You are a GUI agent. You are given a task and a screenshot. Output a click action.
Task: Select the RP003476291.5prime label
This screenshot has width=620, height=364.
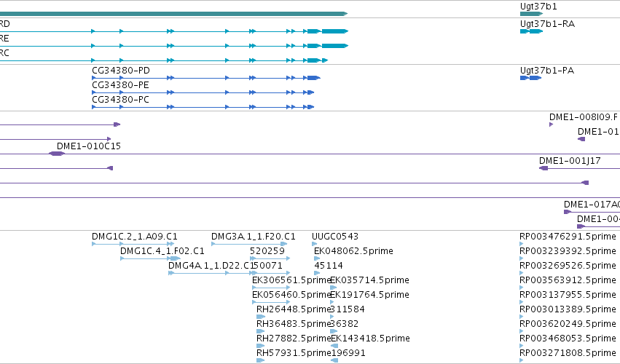pyautogui.click(x=568, y=237)
